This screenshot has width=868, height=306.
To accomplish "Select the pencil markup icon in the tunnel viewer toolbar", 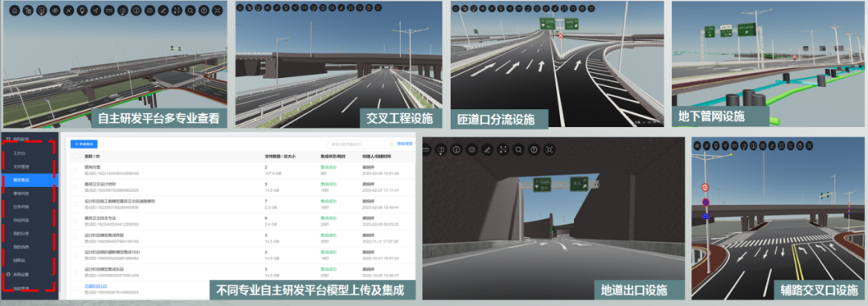I will tap(487, 149).
